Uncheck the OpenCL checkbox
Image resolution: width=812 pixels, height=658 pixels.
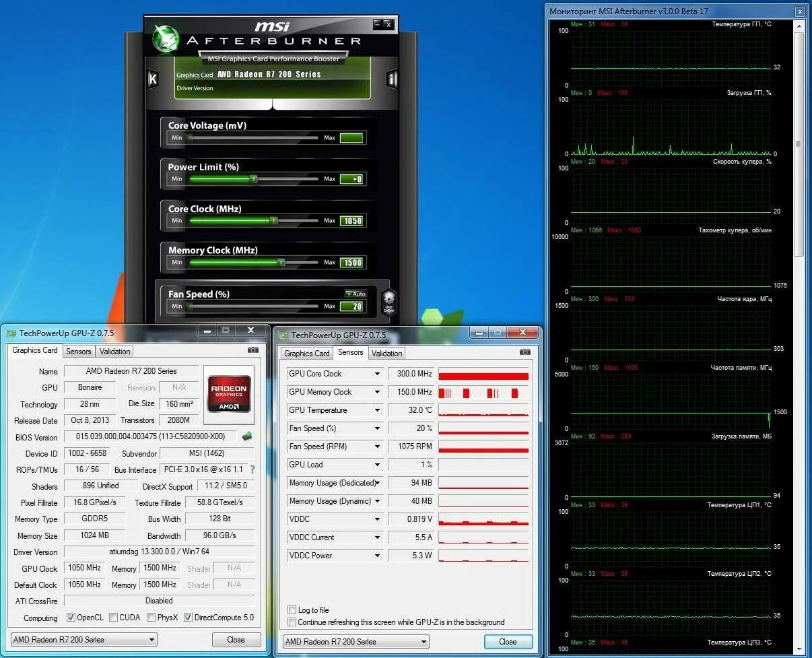pos(71,618)
